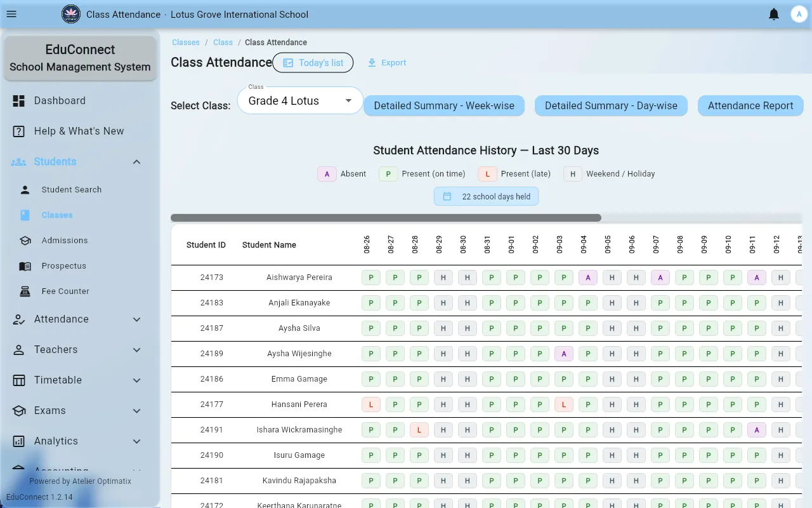This screenshot has width=812, height=508.
Task: Click Ishara Wickramasinghe's late mark on 08-28
Action: coord(419,430)
